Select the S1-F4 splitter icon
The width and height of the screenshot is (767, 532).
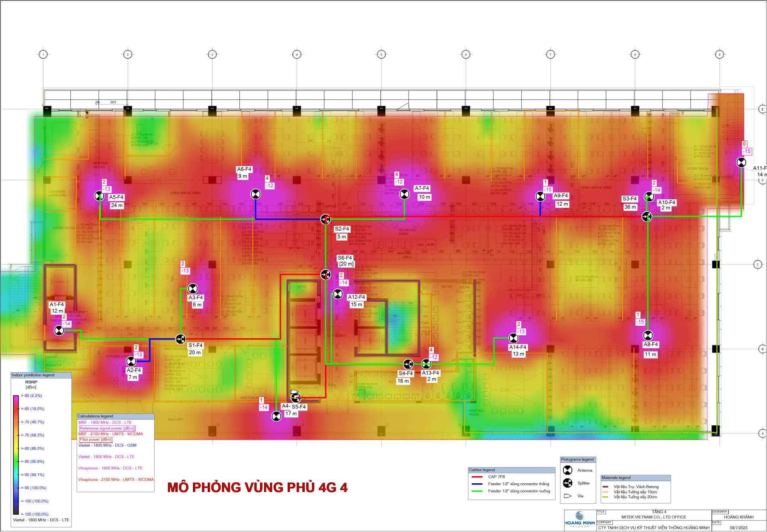[x=181, y=339]
